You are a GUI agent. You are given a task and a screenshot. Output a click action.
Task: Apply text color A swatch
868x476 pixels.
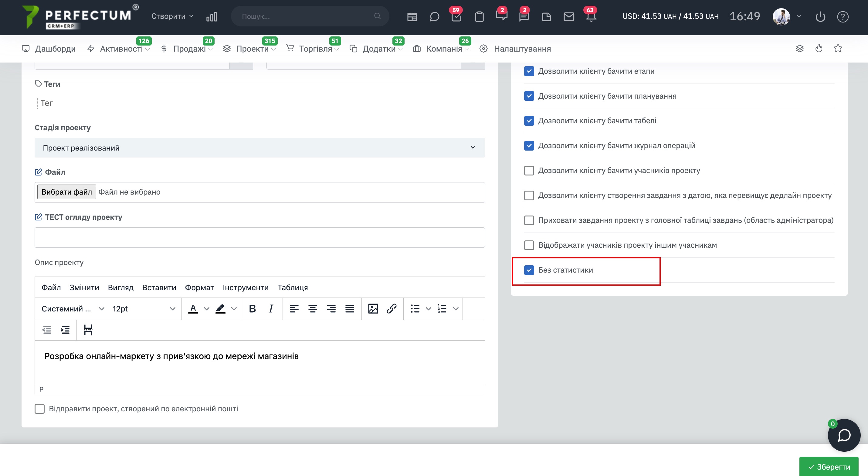pyautogui.click(x=193, y=308)
